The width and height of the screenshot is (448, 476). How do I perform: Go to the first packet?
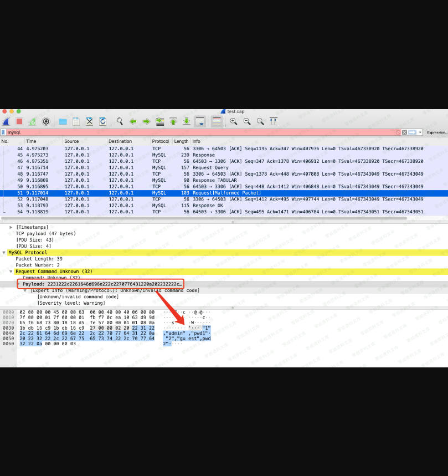click(173, 121)
